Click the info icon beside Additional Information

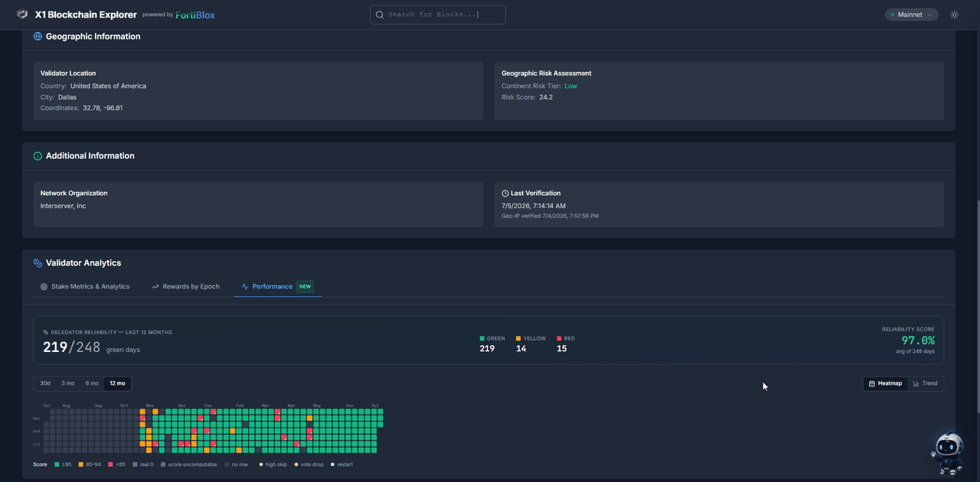(38, 156)
